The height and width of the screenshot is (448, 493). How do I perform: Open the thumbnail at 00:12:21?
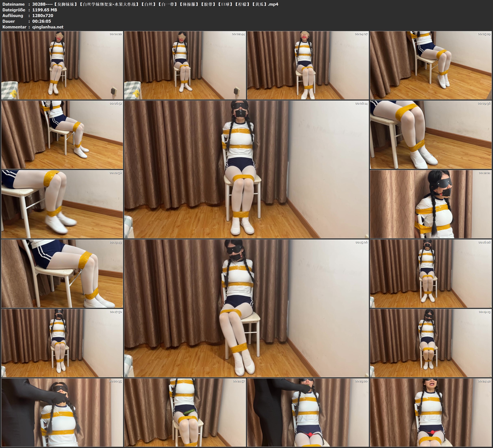pos(431,204)
